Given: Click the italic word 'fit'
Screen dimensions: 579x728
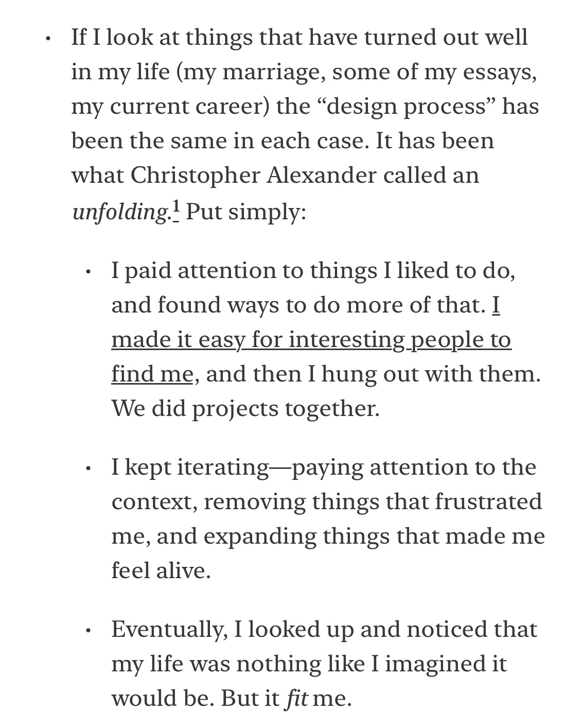Looking at the screenshot, I should pos(296,698).
